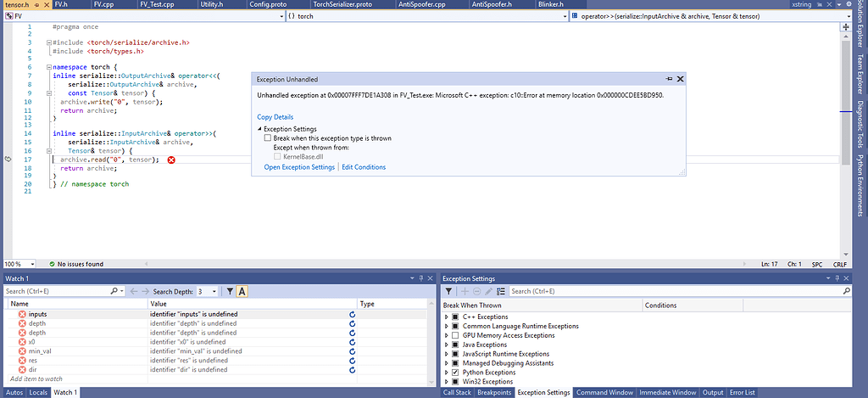Click the Open Exception Settings link
Viewport: 868px width, 398px height.
(x=299, y=167)
